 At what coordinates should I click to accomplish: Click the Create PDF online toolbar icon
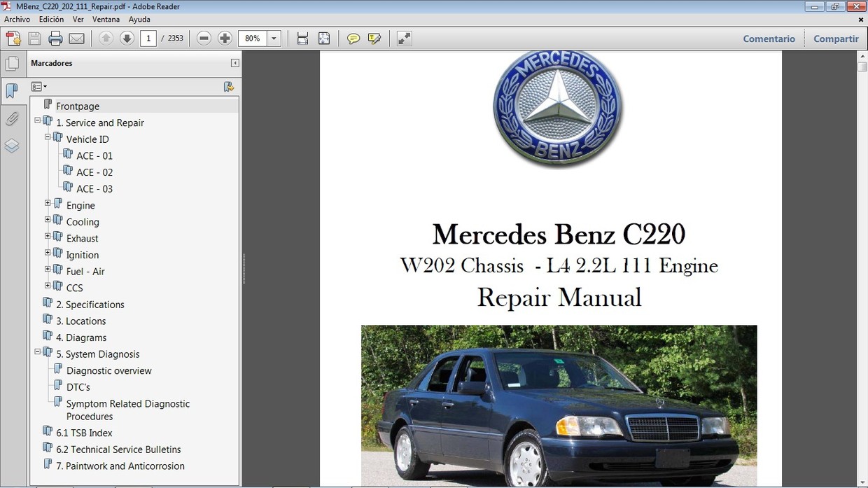pos(13,39)
